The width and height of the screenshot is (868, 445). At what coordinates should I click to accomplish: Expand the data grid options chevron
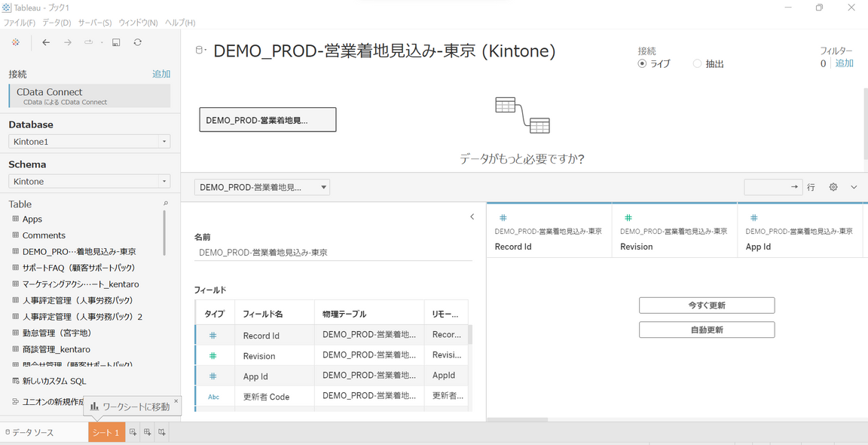854,187
